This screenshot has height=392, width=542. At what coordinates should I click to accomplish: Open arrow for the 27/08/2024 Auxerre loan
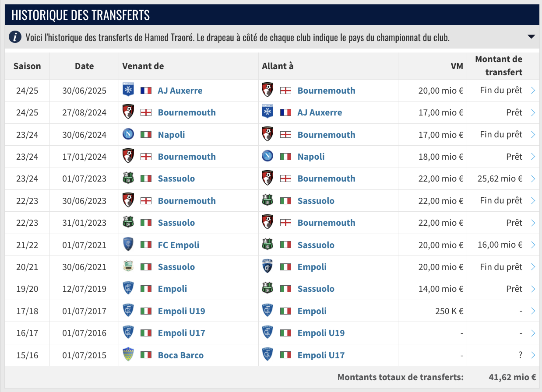pyautogui.click(x=533, y=112)
